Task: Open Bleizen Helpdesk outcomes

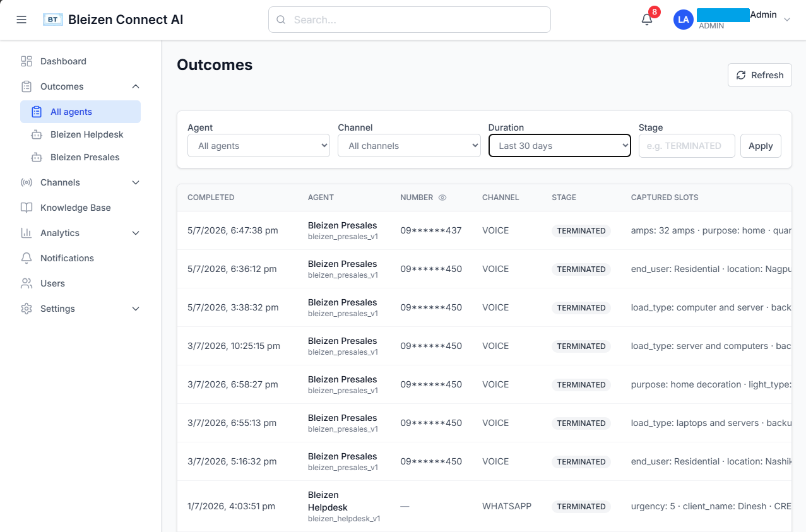Action: point(81,134)
